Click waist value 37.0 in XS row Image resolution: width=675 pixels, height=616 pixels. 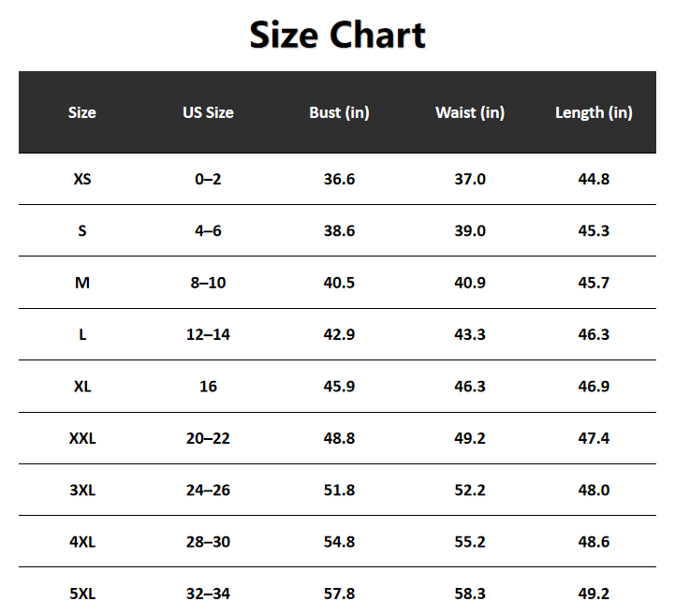470,179
